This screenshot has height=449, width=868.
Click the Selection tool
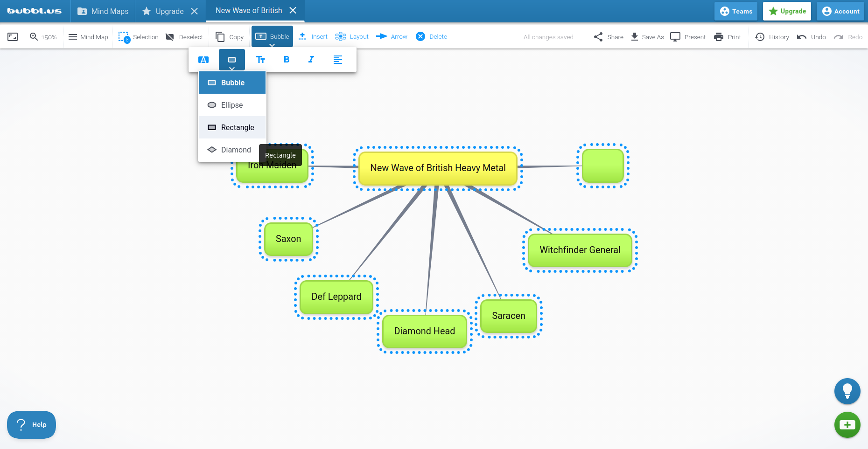click(x=138, y=37)
